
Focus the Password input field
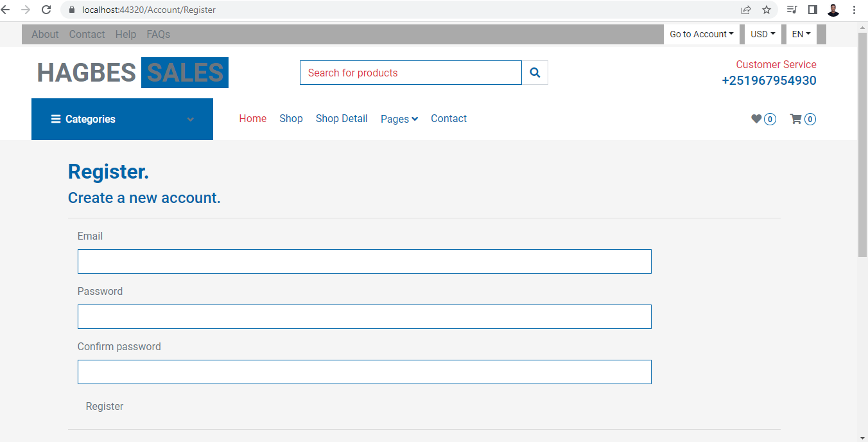(x=365, y=317)
